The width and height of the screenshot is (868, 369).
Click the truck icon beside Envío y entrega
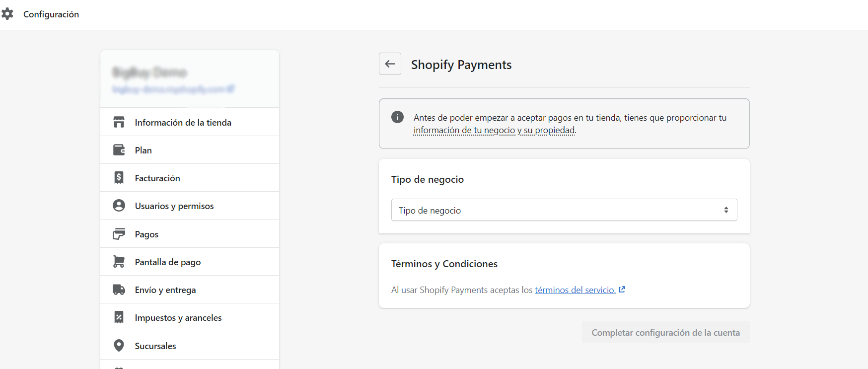[x=119, y=290]
